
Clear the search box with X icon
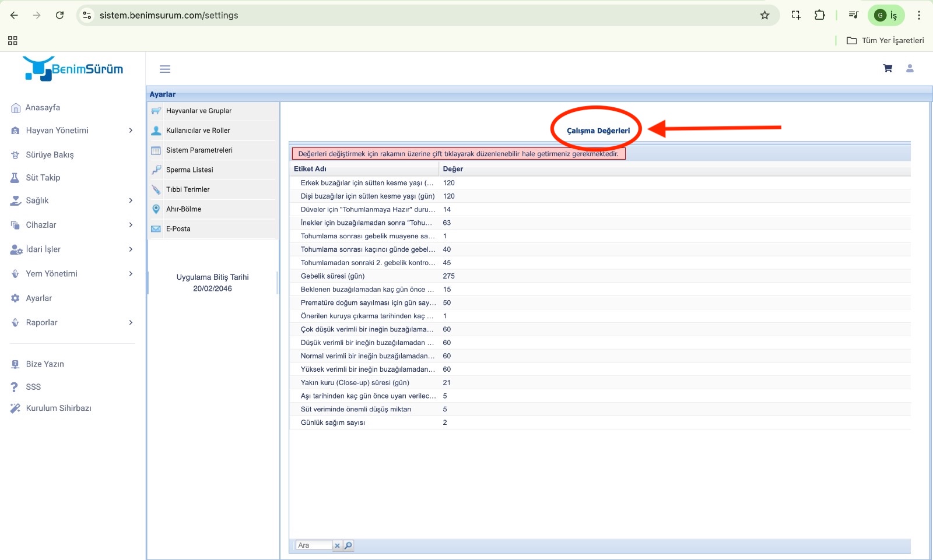337,545
